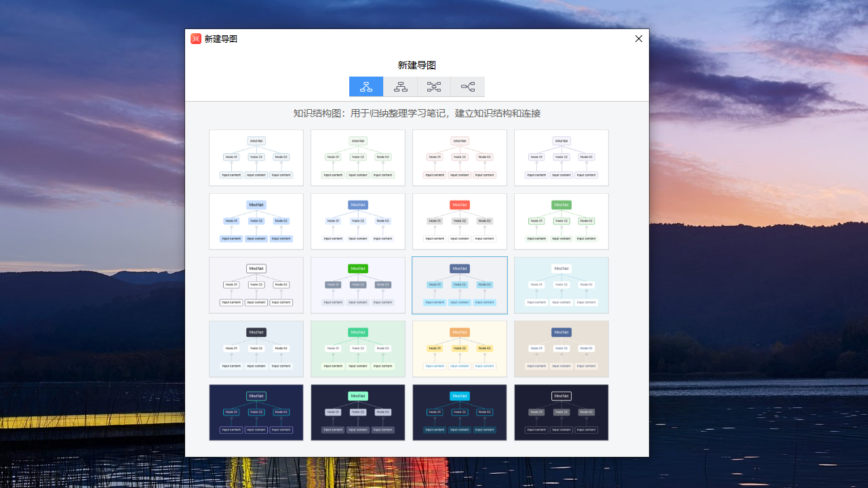Click the red app logo in title bar
The image size is (868, 488).
click(x=196, y=39)
